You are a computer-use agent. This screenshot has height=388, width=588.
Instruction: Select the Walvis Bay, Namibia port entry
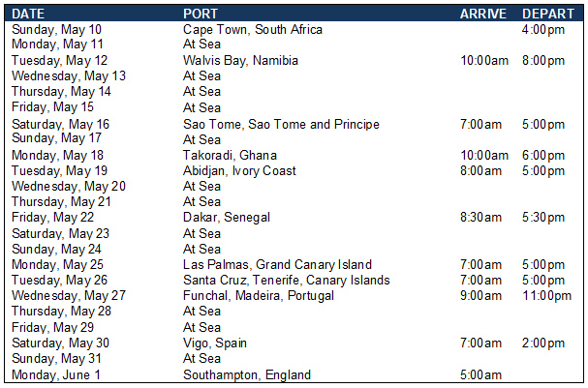click(x=240, y=60)
